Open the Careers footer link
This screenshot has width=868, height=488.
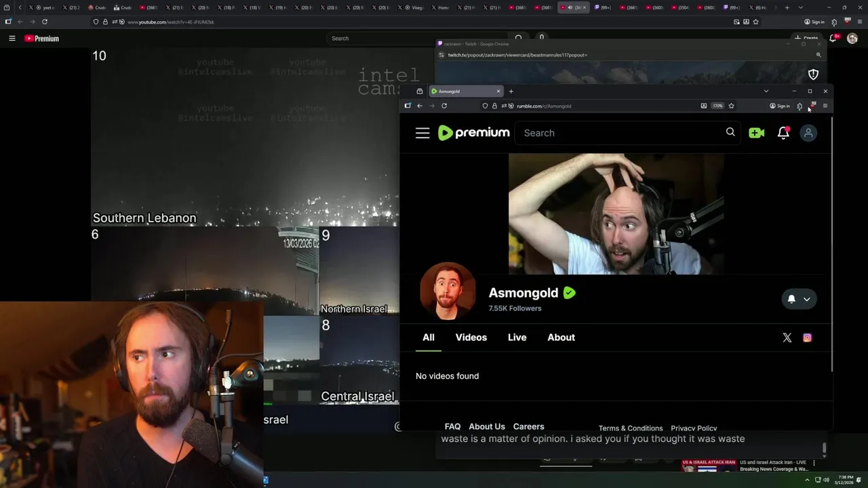coord(529,426)
